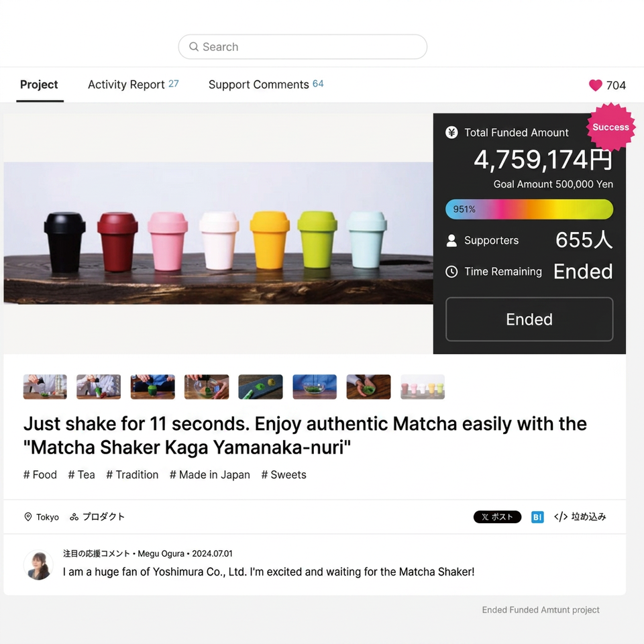Click the category icon beside プロダクト
Image resolution: width=644 pixels, height=644 pixels.
[74, 517]
